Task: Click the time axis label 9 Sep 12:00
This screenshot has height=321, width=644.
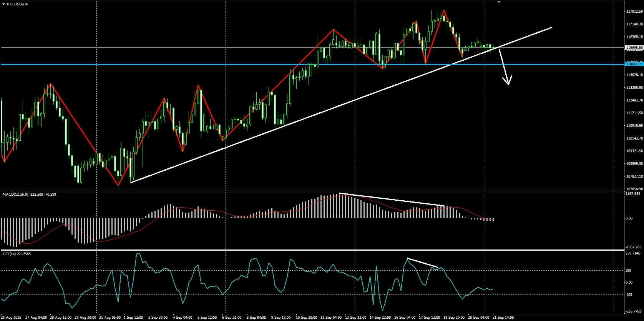Action: coord(281,318)
